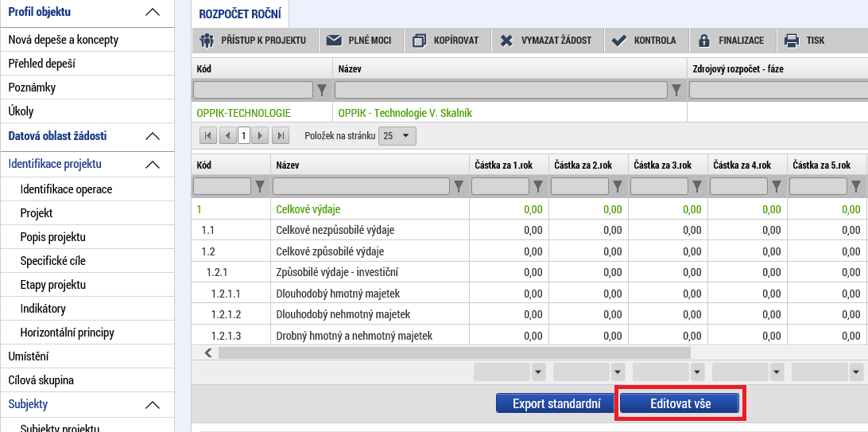Go to first page in pager
Viewport: 868px width, 432px height.
[207, 136]
